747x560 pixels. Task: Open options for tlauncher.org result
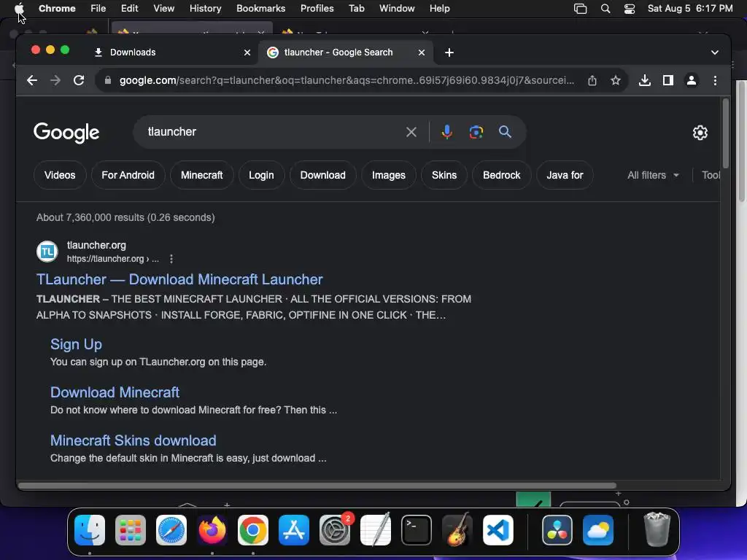(171, 259)
